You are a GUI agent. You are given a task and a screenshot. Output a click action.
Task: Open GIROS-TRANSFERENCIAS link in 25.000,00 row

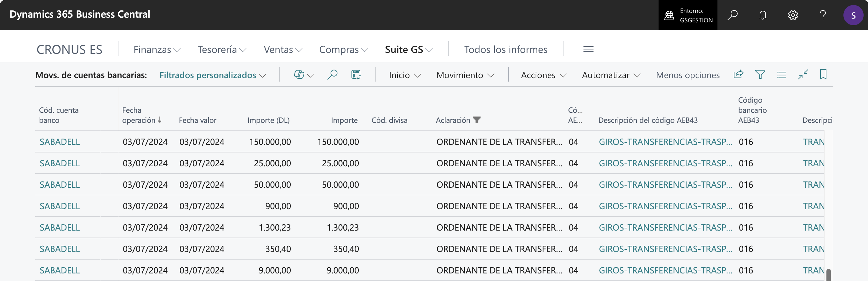[665, 163]
